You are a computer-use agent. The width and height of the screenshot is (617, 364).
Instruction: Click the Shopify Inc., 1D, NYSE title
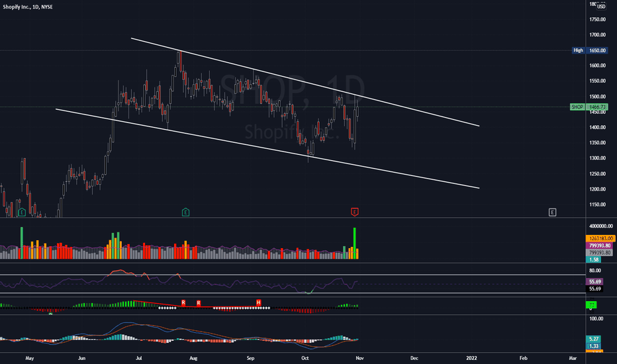(28, 7)
